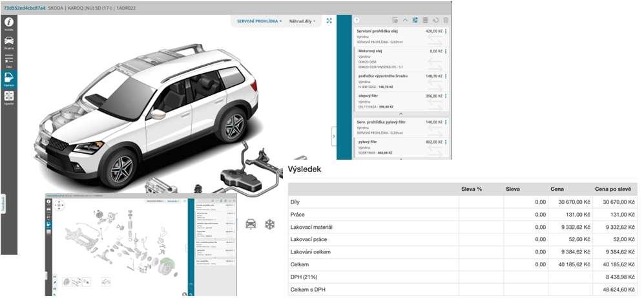This screenshot has height=298, width=644.
Task: Collapse the side panel with left-edge arrow
Action: pyautogui.click(x=334, y=136)
